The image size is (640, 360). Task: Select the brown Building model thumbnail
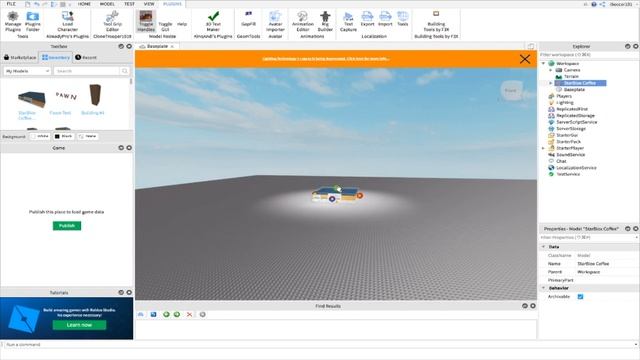point(95,95)
